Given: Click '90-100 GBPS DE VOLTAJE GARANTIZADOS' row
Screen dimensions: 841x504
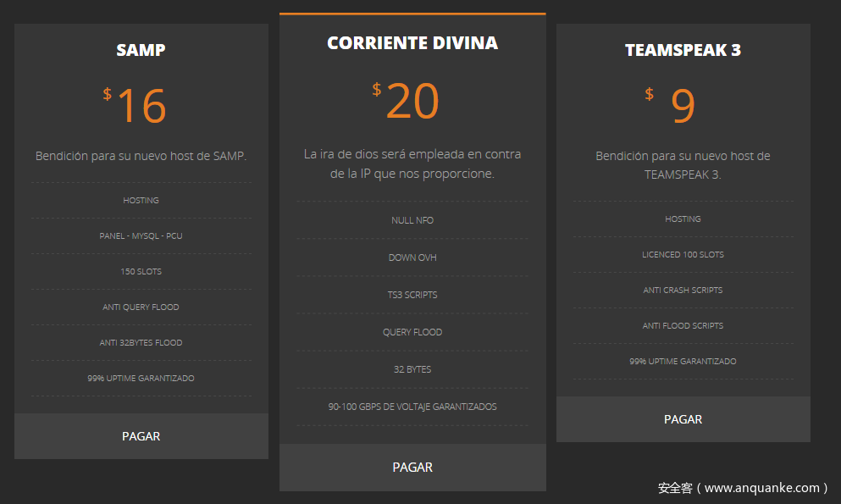Looking at the screenshot, I should click(412, 407).
